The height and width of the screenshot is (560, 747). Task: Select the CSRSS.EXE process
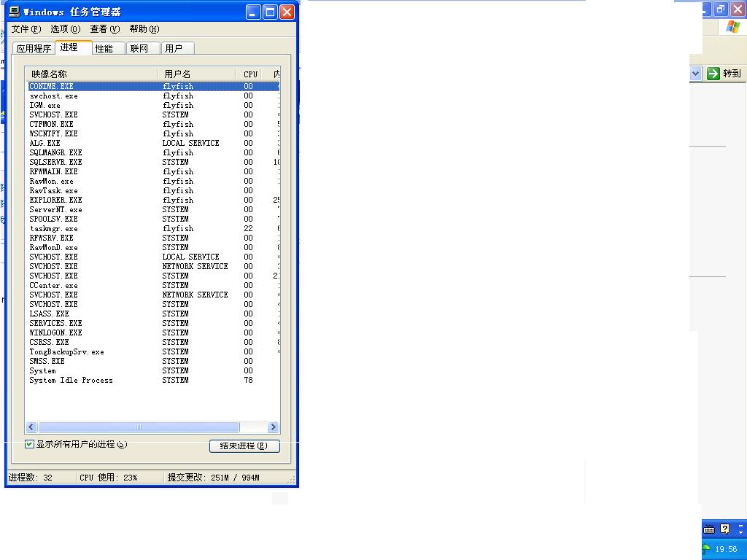[x=49, y=342]
